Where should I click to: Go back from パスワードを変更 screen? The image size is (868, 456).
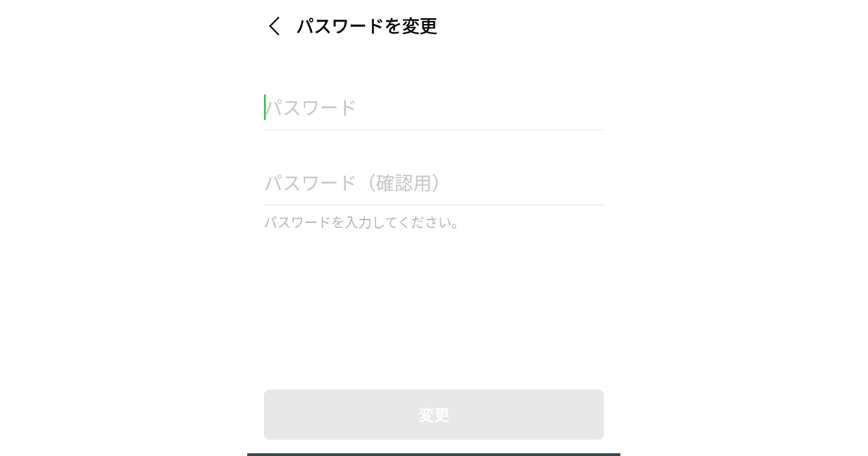click(x=274, y=27)
